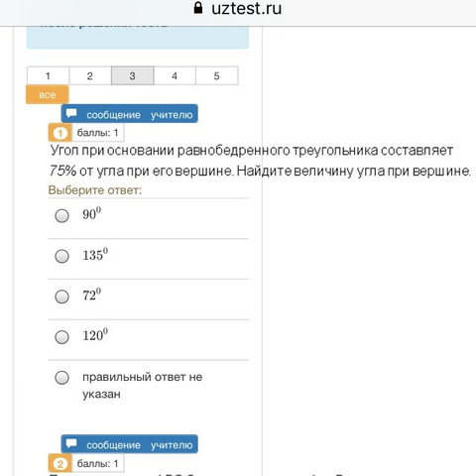Click the orange number 2 question badge
The width and height of the screenshot is (476, 476).
60,463
